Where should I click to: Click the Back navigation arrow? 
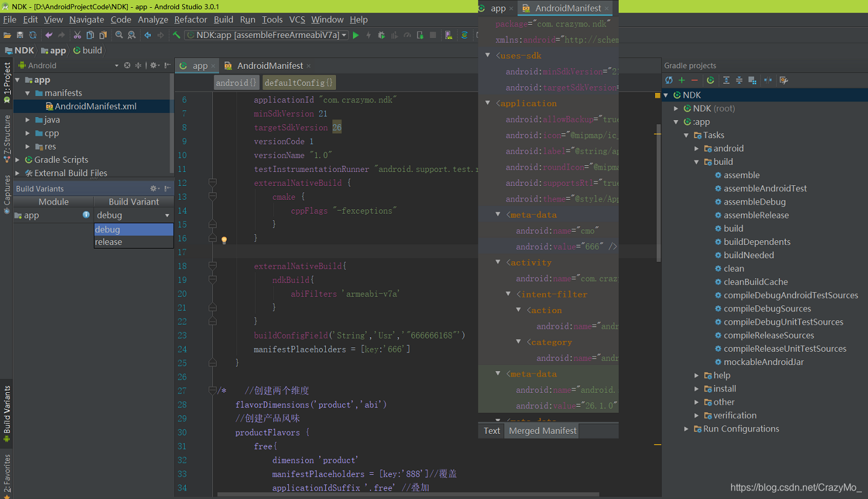[x=148, y=35]
